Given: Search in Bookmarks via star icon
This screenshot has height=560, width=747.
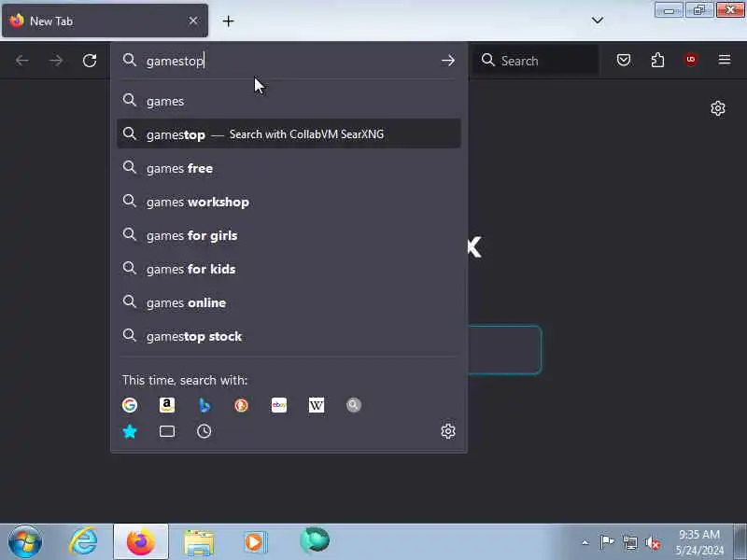Looking at the screenshot, I should [130, 431].
